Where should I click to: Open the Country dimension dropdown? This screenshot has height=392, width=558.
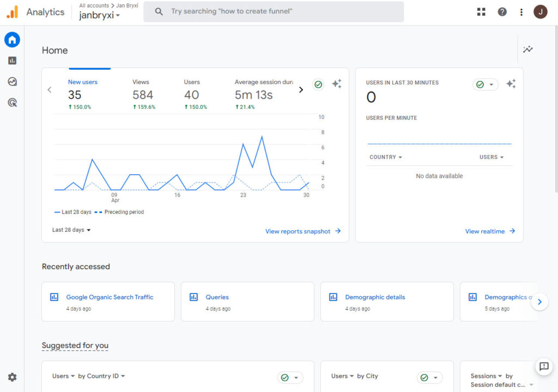pos(385,157)
